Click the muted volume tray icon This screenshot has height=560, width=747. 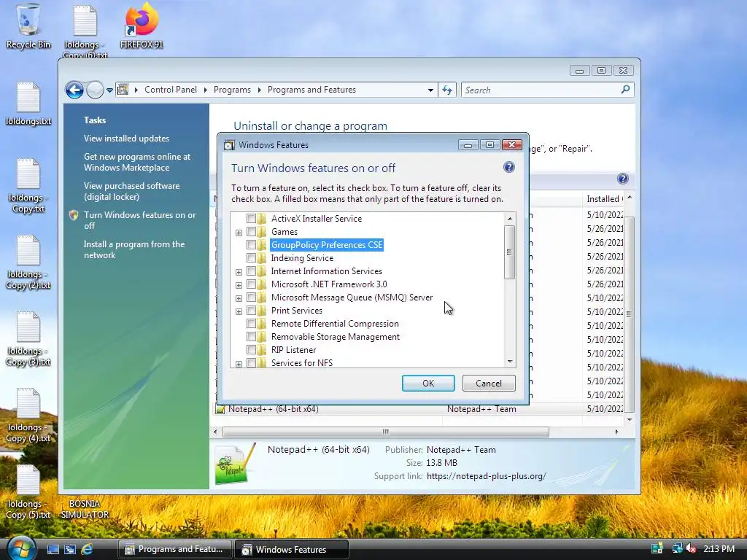[691, 548]
